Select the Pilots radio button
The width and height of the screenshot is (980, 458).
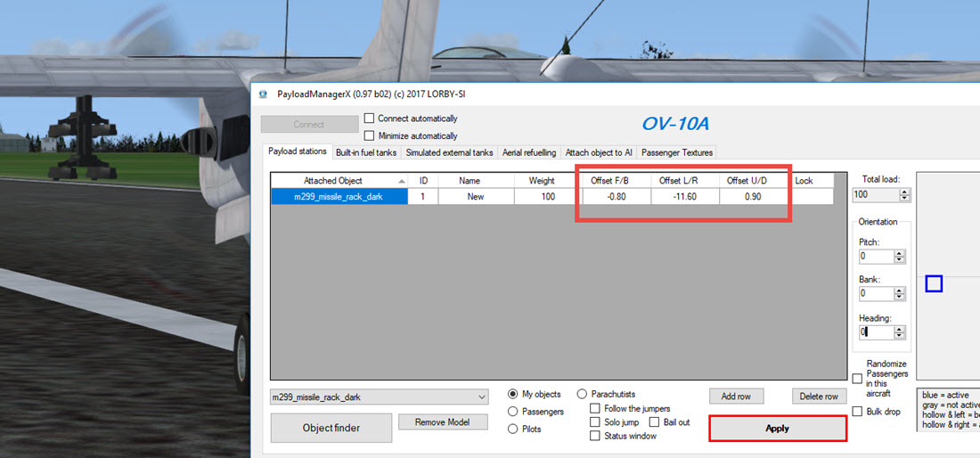tap(513, 429)
